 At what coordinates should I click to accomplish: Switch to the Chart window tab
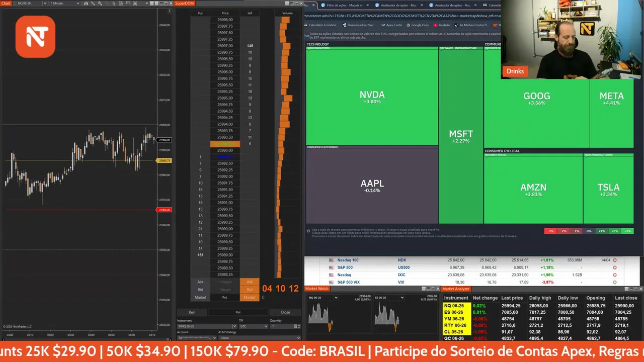6,4
